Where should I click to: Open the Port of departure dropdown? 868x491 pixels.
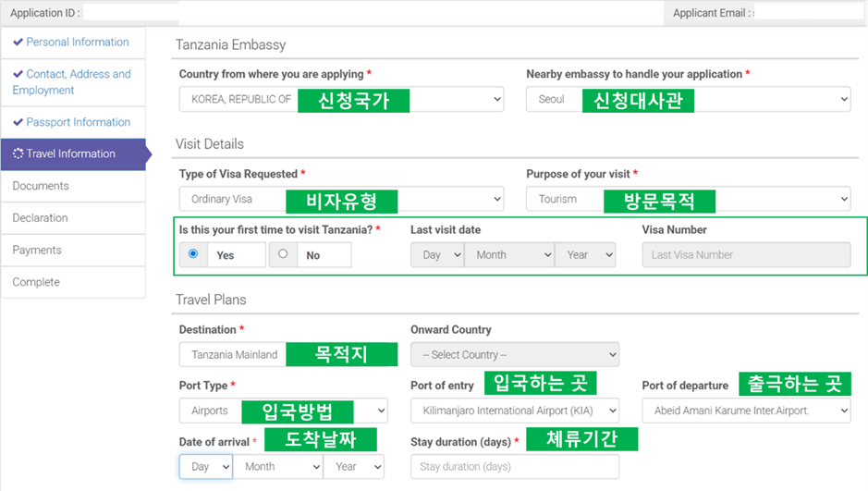coord(746,411)
